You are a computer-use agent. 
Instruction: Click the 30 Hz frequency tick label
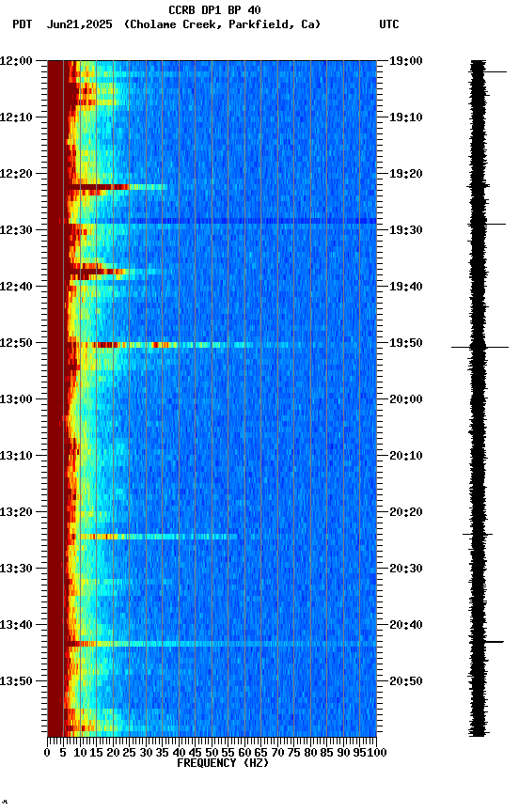tap(146, 753)
